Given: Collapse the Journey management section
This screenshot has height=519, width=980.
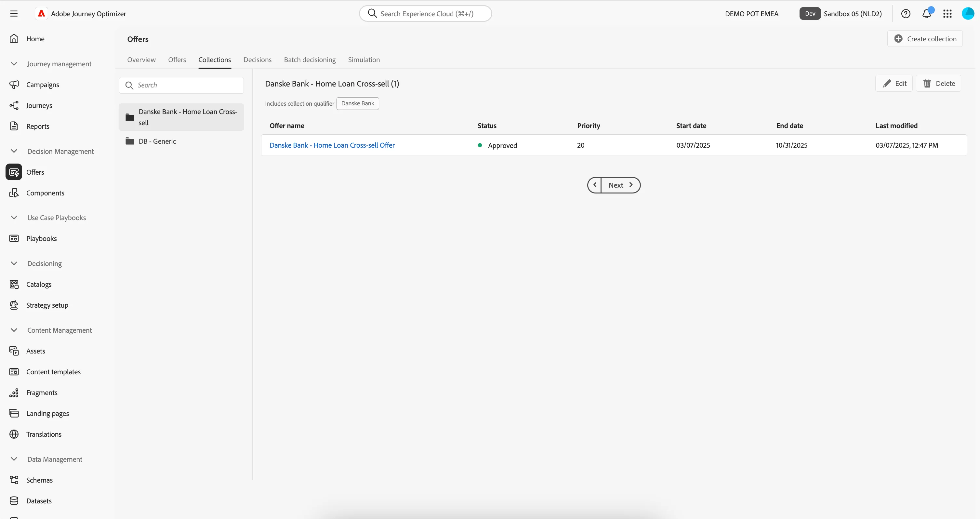Looking at the screenshot, I should click(x=14, y=64).
